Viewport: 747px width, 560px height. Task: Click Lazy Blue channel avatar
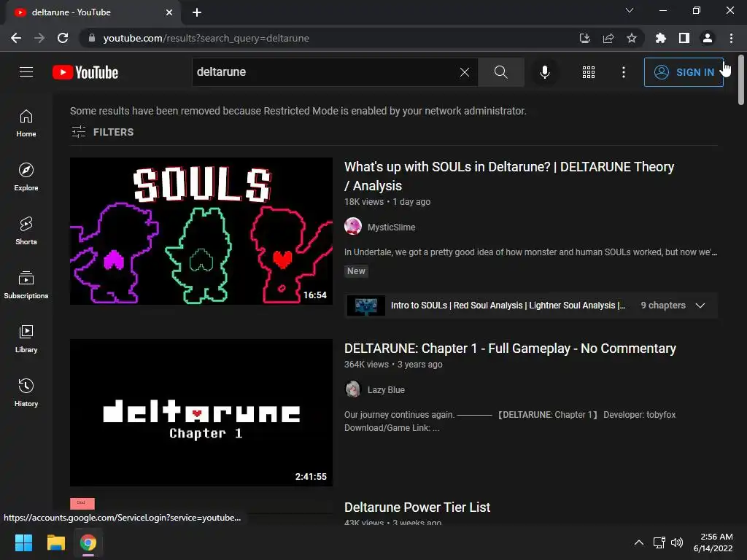(353, 389)
